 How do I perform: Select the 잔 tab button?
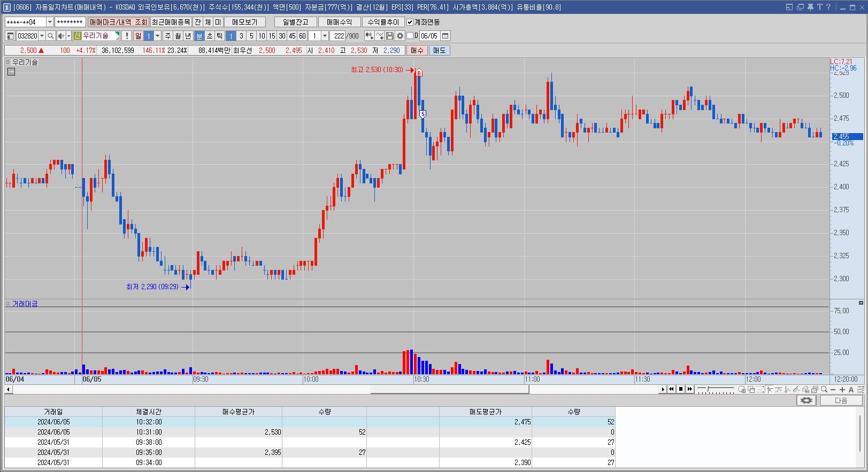(198, 22)
